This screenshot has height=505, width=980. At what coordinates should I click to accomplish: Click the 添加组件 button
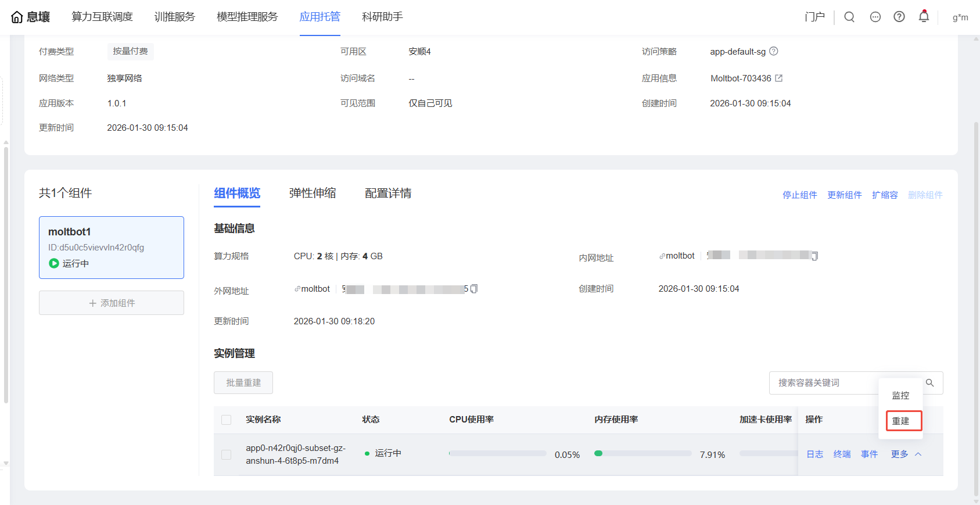point(112,303)
